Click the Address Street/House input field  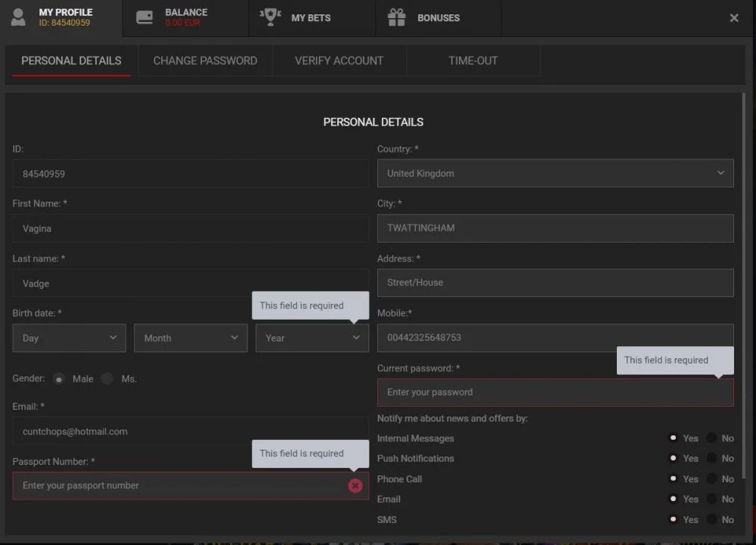(556, 283)
